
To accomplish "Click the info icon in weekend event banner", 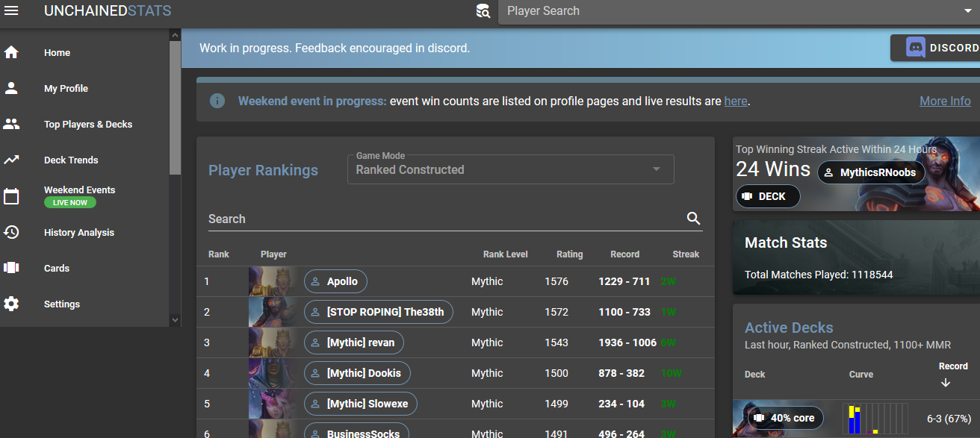I will point(217,101).
